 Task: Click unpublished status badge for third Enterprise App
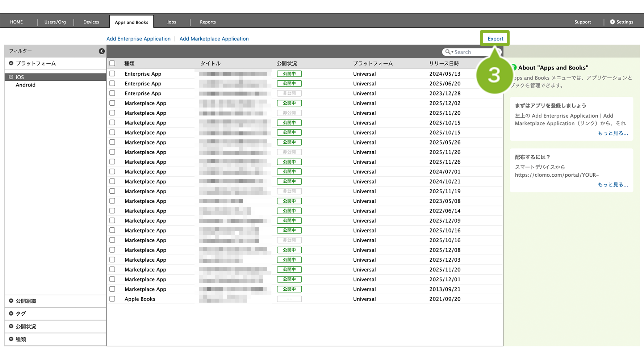289,93
